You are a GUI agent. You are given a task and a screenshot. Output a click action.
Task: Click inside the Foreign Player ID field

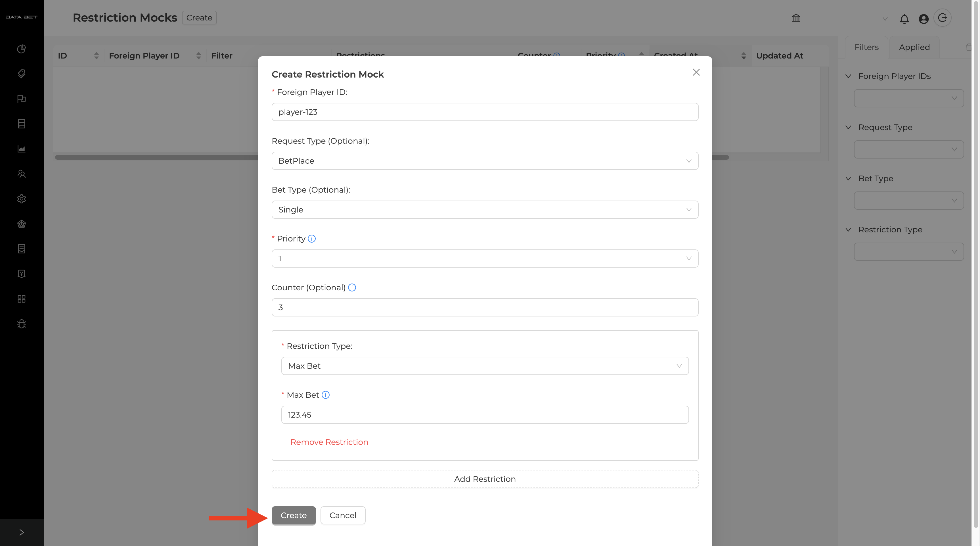coord(485,112)
